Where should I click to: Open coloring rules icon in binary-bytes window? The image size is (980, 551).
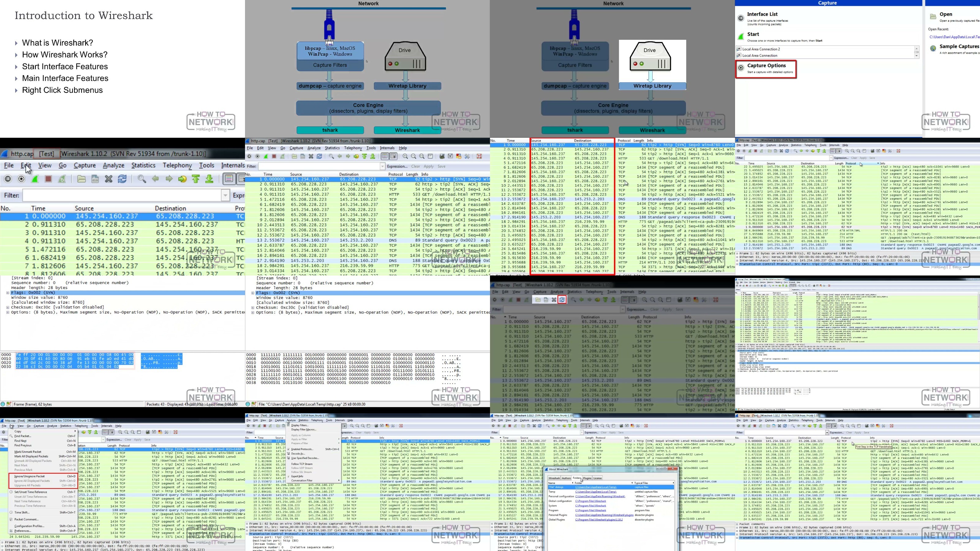pos(458,156)
